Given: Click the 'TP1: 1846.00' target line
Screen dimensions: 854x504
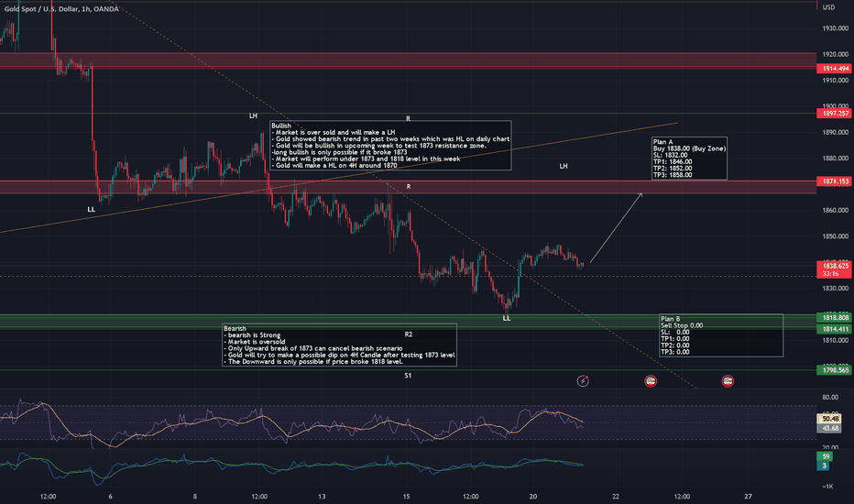Looking at the screenshot, I should 673,162.
